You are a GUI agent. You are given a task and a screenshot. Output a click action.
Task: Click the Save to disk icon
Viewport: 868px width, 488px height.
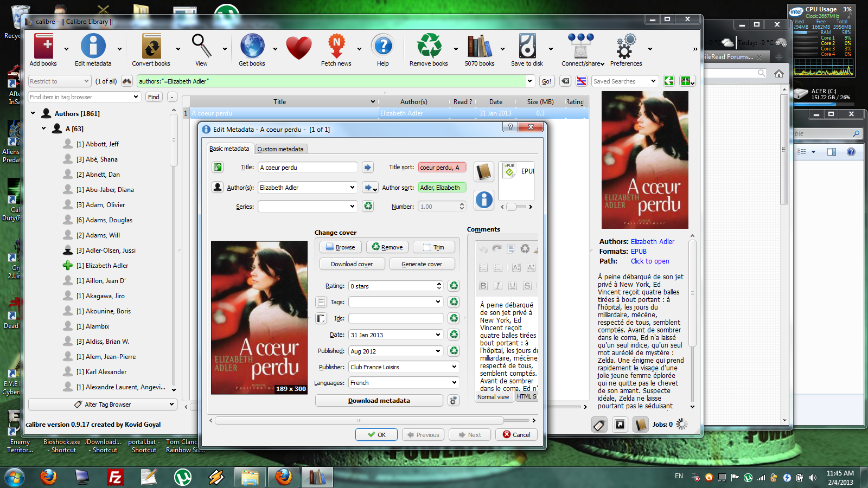pyautogui.click(x=527, y=47)
